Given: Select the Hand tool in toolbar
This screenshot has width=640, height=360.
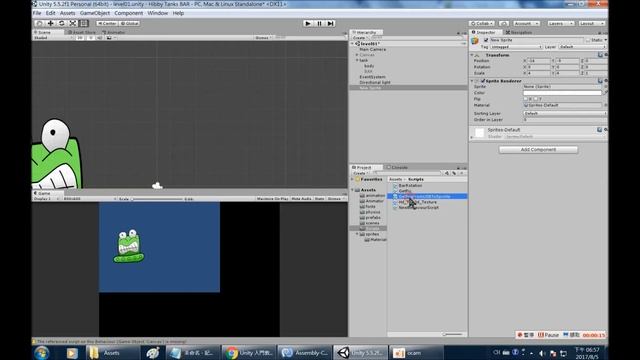Looking at the screenshot, I should point(39,23).
